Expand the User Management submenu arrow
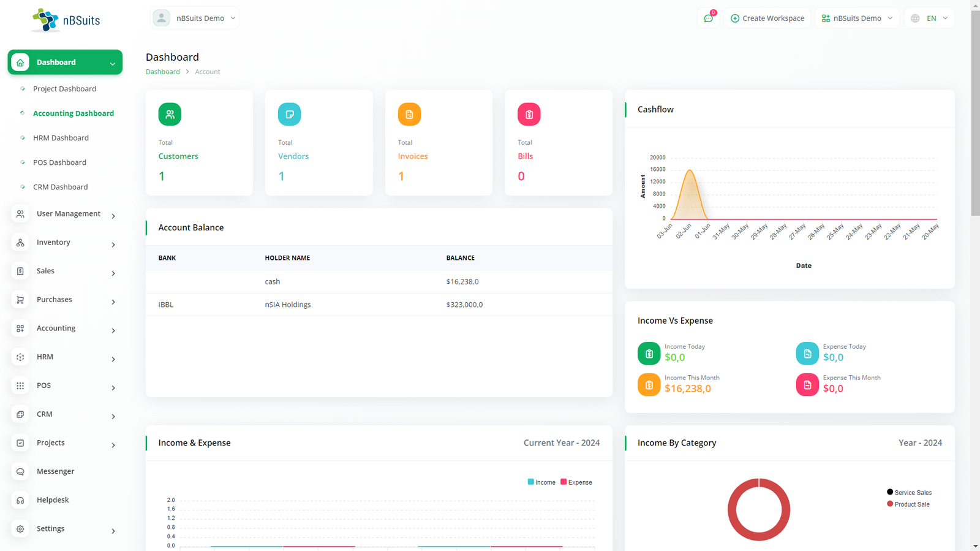The width and height of the screenshot is (980, 551). 113,216
